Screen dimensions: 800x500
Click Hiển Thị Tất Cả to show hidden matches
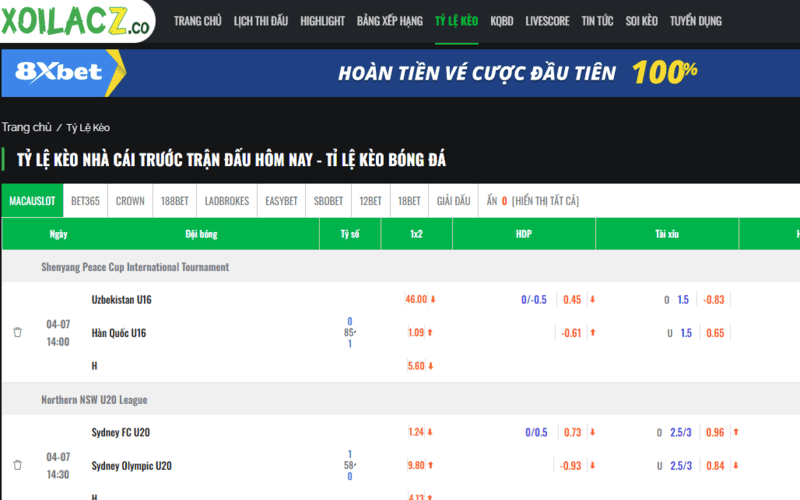pyautogui.click(x=545, y=201)
